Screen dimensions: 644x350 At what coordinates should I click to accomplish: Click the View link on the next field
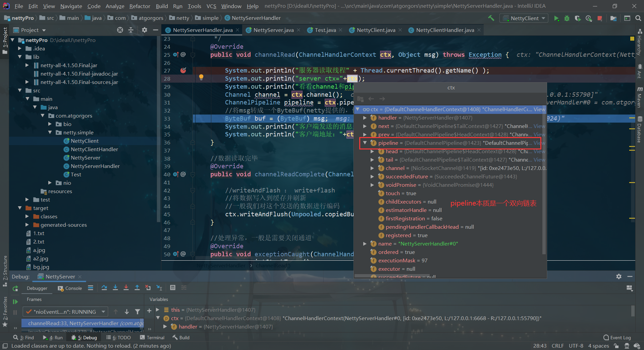539,126
